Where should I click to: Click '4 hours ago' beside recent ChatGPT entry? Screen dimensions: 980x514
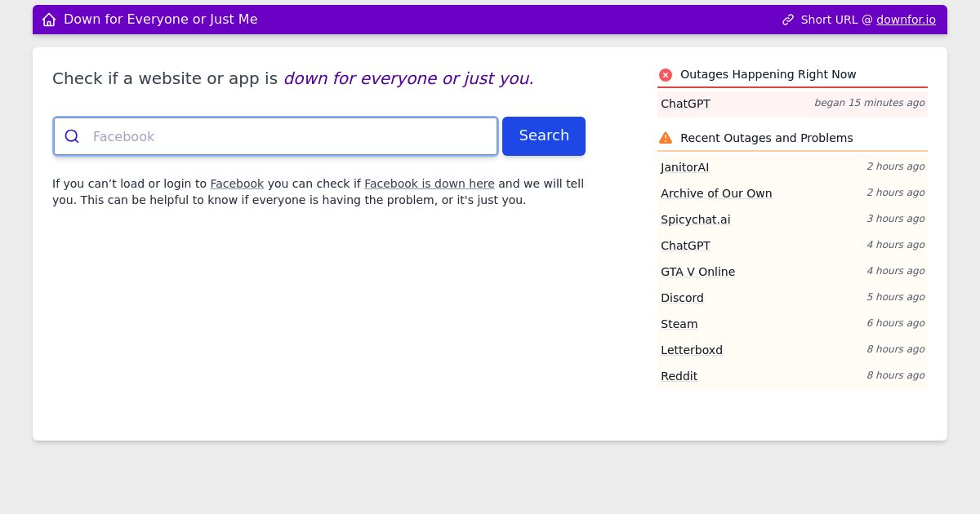896,245
